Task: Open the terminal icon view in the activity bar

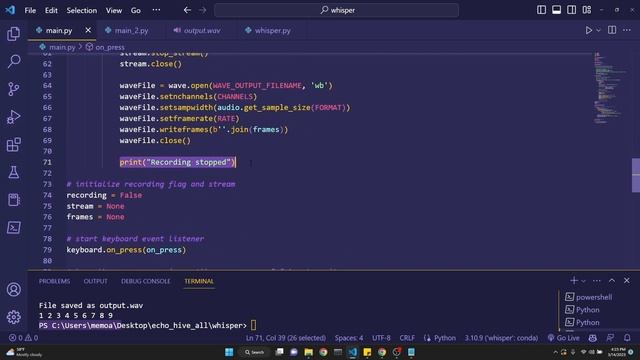Action: 13,228
